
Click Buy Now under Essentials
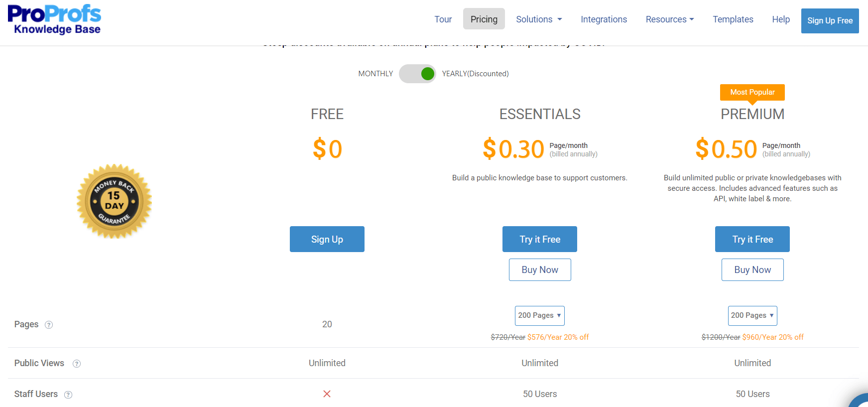coord(540,270)
